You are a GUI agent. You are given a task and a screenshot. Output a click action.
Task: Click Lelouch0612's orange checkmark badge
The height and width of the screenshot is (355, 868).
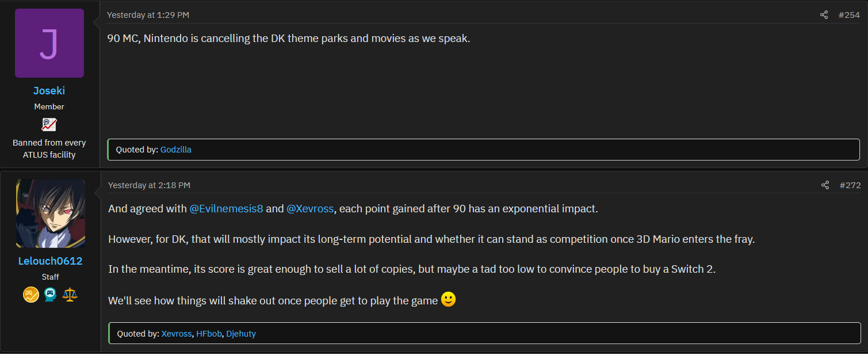[x=30, y=295]
